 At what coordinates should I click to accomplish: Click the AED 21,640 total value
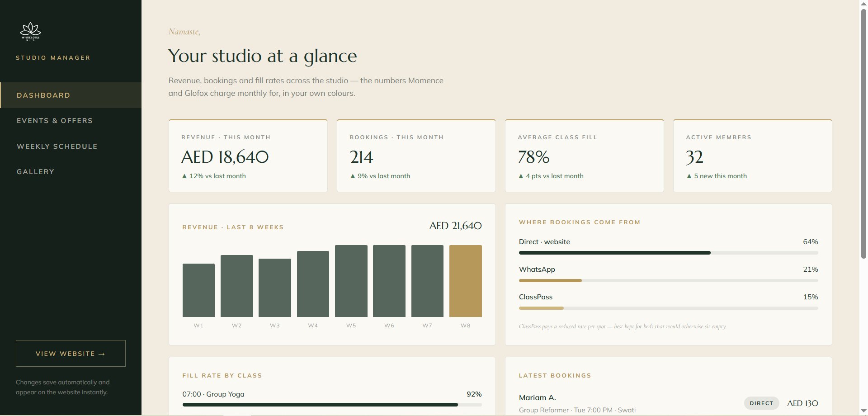456,226
